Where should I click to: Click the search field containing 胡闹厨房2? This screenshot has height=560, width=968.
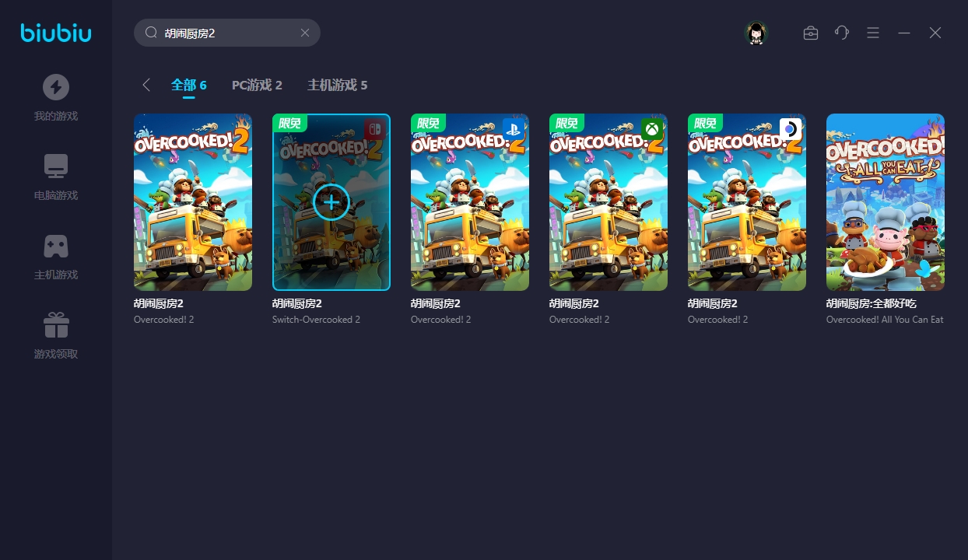point(227,33)
